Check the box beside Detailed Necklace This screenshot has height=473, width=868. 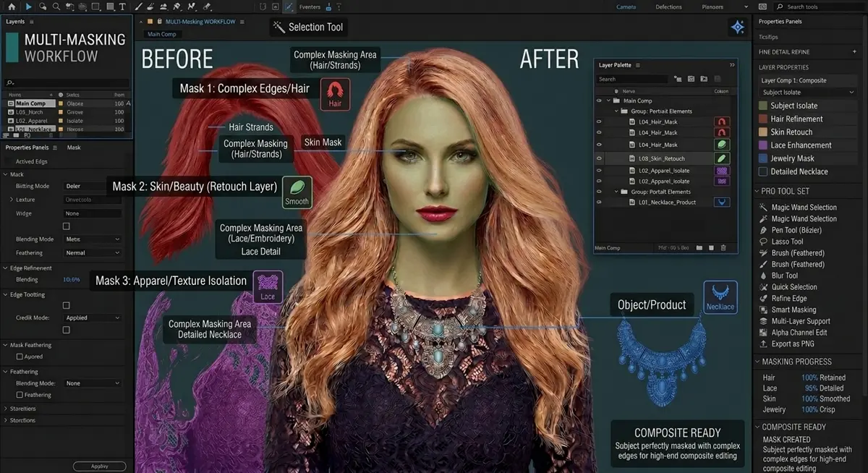pos(762,171)
